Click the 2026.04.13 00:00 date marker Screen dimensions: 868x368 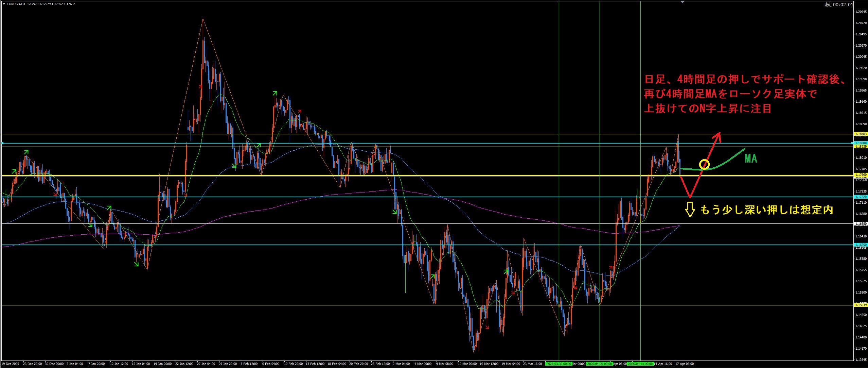click(x=640, y=364)
